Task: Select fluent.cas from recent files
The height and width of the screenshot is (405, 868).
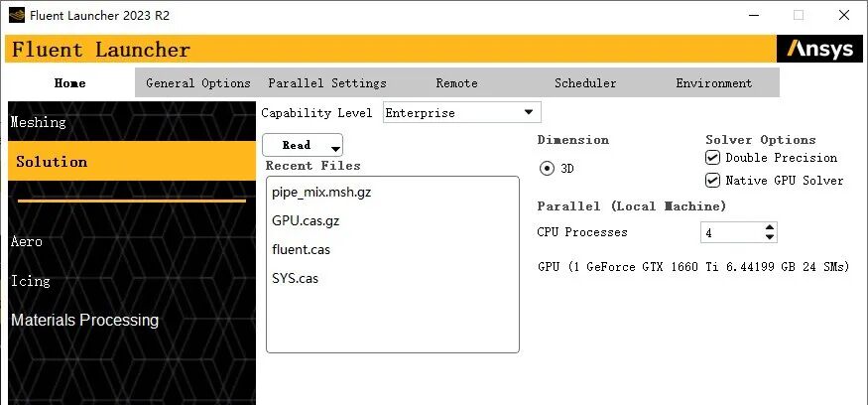Action: coord(302,249)
